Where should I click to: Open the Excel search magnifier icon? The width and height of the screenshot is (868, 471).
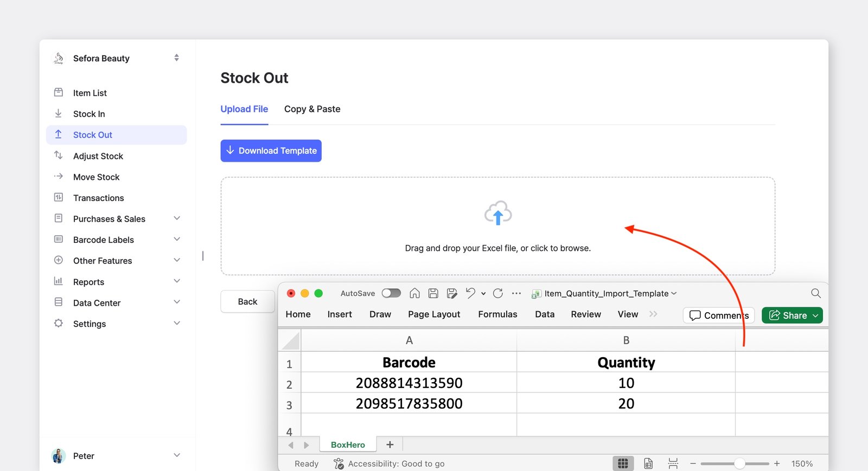click(x=815, y=293)
